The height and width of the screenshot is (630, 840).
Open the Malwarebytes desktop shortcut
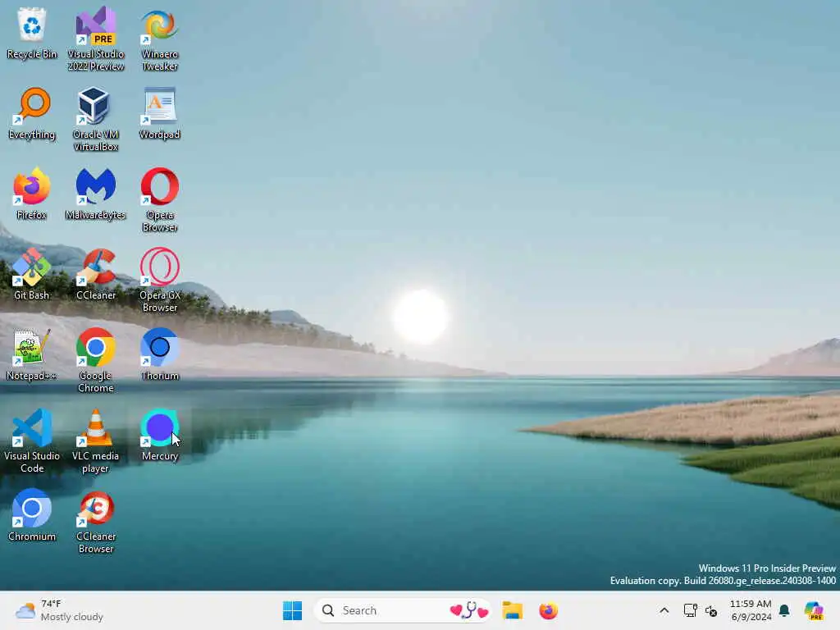(x=95, y=194)
